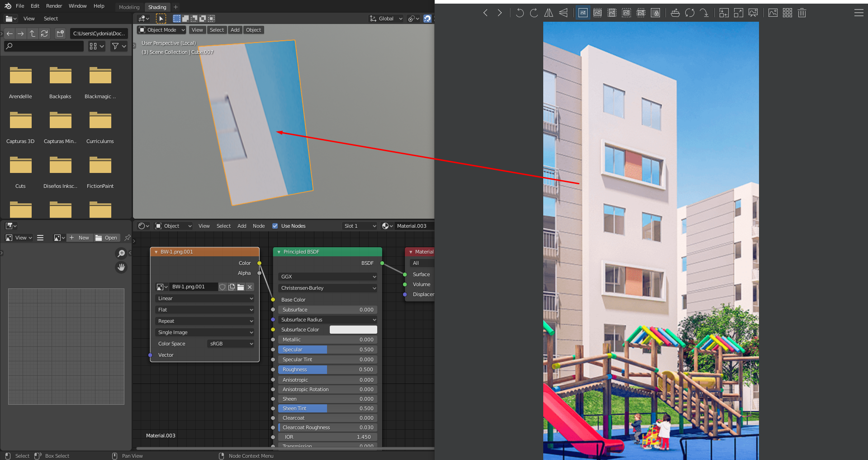Go to the next image in viewer

pos(499,13)
